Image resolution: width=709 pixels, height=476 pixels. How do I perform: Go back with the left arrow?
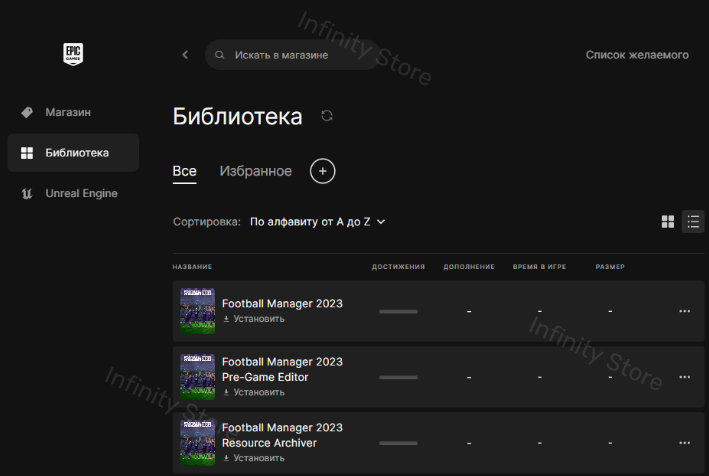tap(185, 55)
